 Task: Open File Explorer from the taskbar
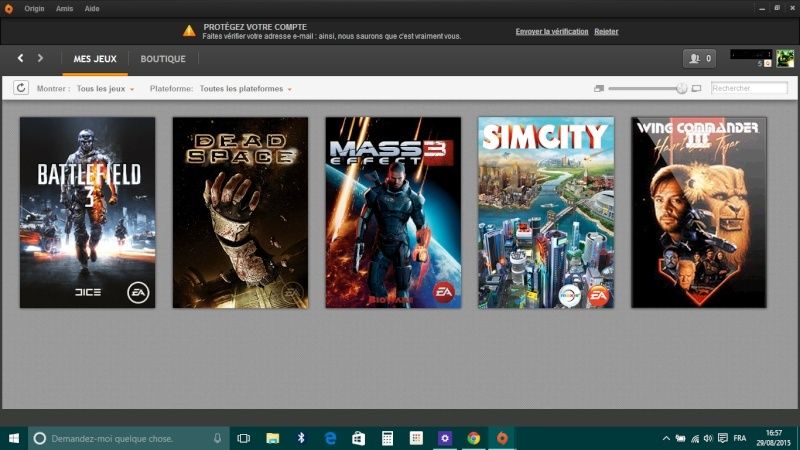(273, 438)
